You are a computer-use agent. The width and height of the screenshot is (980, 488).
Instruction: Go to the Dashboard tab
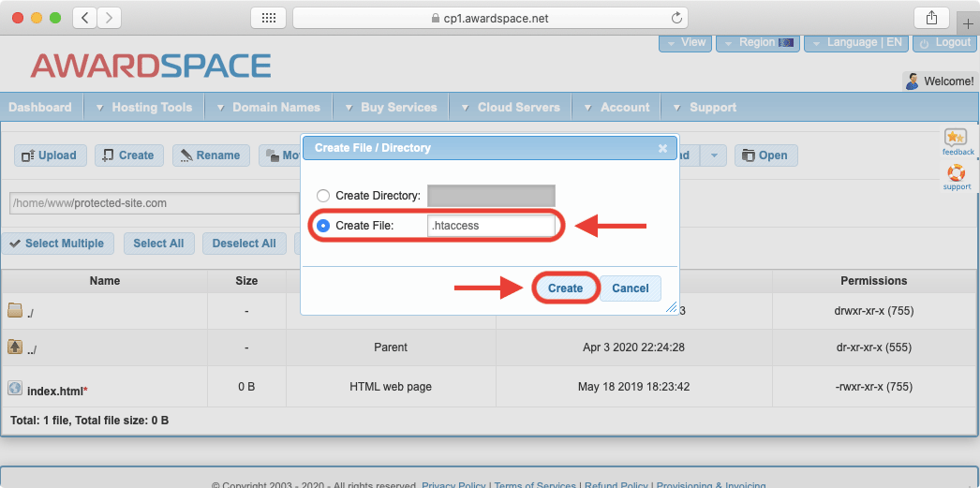pyautogui.click(x=40, y=108)
